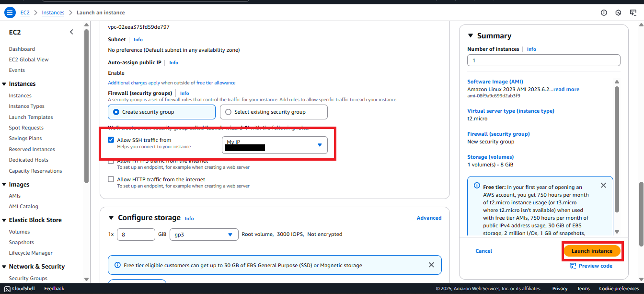The image size is (644, 294).
Task: Click Info link next to Auto-assign public IP
Action: (x=173, y=63)
